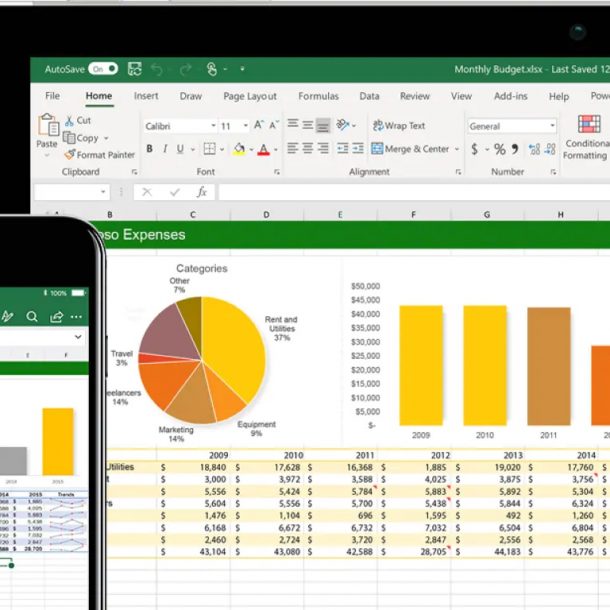This screenshot has height=610, width=610.
Task: Toggle Bold formatting
Action: [149, 149]
